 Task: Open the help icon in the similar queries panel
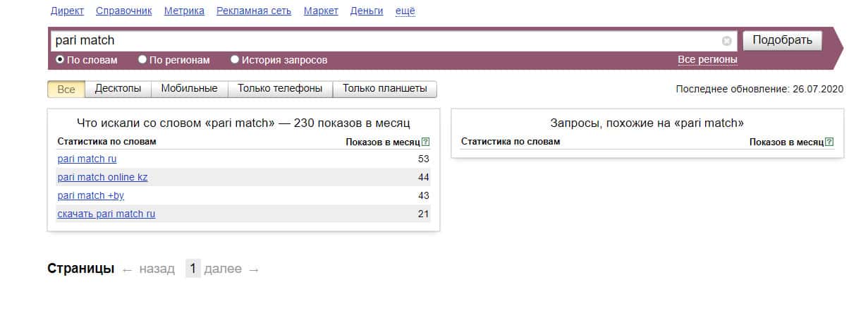pyautogui.click(x=829, y=142)
